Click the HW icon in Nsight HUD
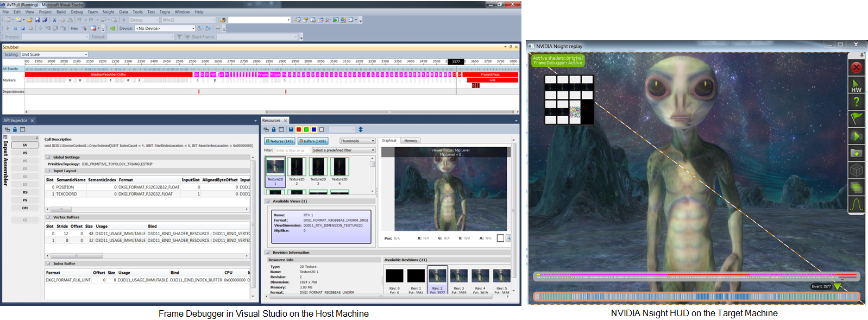The height and width of the screenshot is (320, 868). (x=857, y=85)
